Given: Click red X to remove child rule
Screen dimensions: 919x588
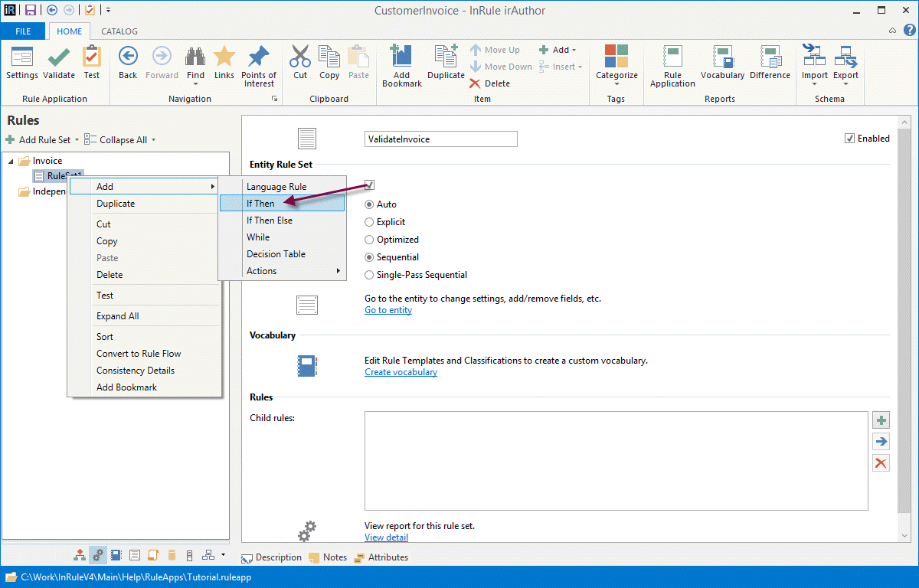Looking at the screenshot, I should [x=881, y=462].
